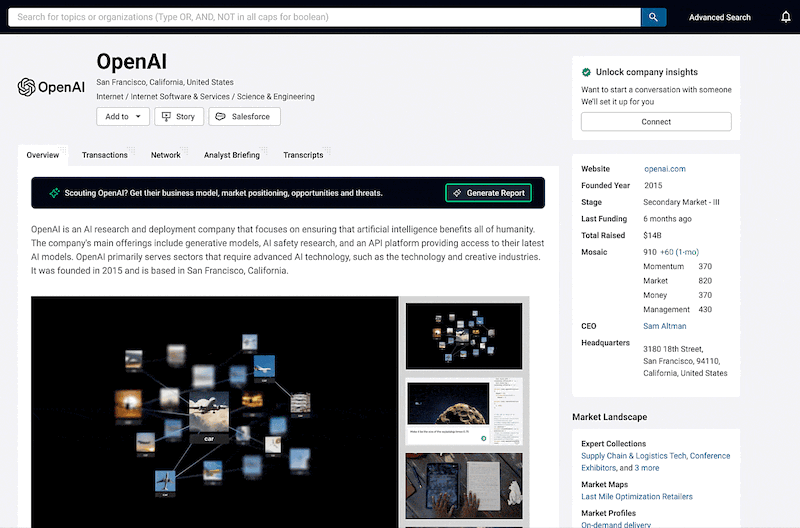This screenshot has height=528, width=800.
Task: Select the Analyst Briefing tab
Action: tap(232, 155)
